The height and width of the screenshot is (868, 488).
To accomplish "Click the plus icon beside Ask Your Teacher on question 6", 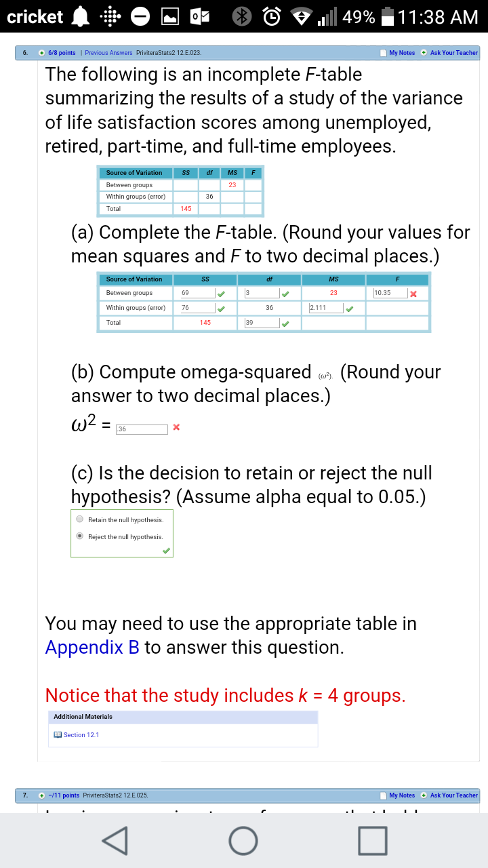I will tap(424, 52).
